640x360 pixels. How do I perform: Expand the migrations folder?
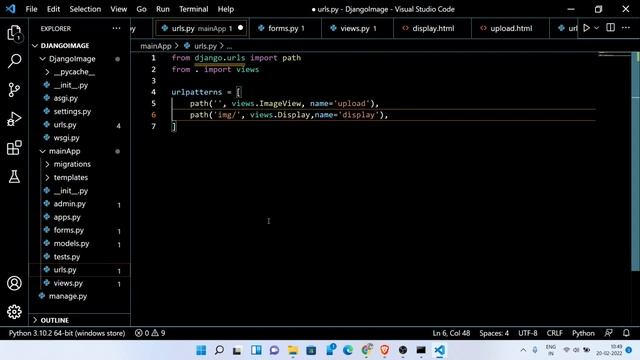[47, 164]
